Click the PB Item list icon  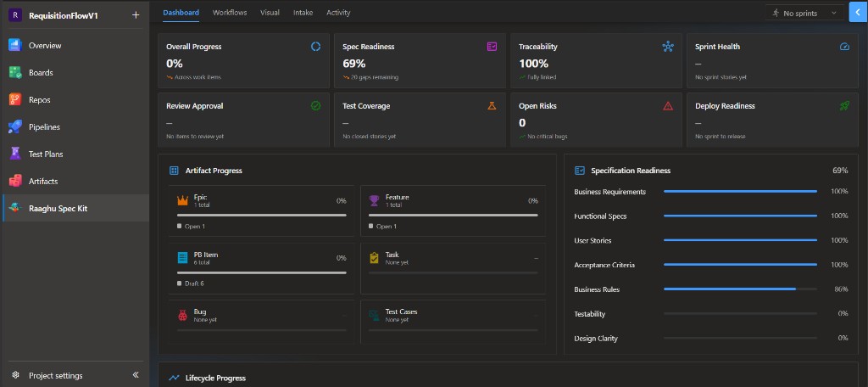[183, 258]
